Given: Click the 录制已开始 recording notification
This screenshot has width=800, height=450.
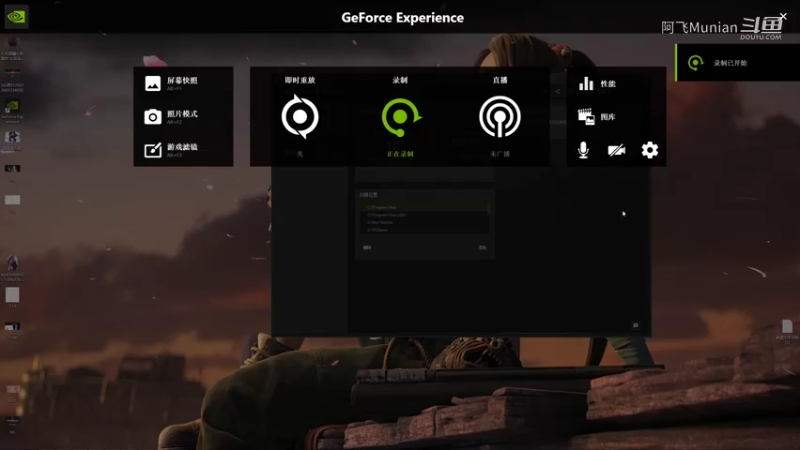Looking at the screenshot, I should tap(738, 63).
